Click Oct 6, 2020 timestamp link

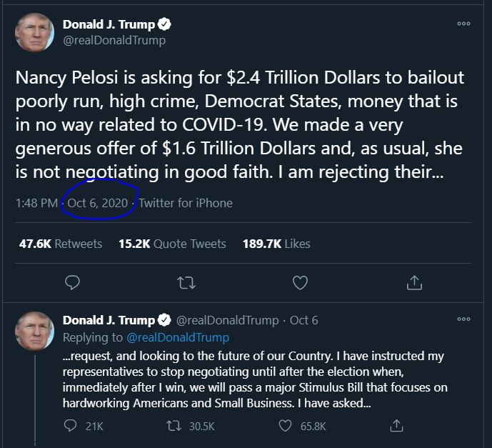coord(98,203)
